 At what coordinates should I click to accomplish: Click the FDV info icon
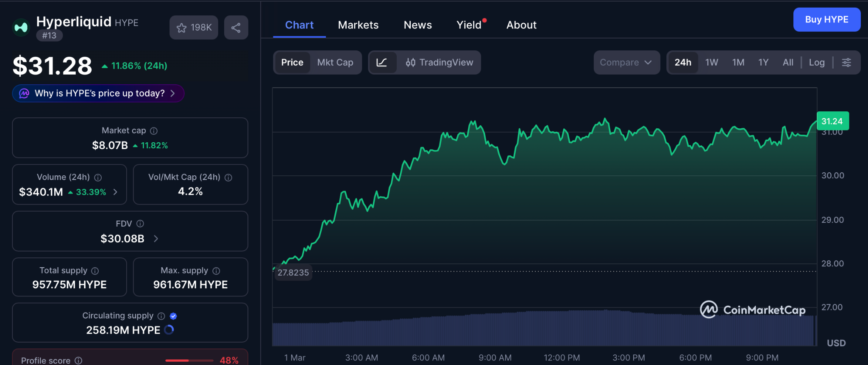click(x=140, y=224)
